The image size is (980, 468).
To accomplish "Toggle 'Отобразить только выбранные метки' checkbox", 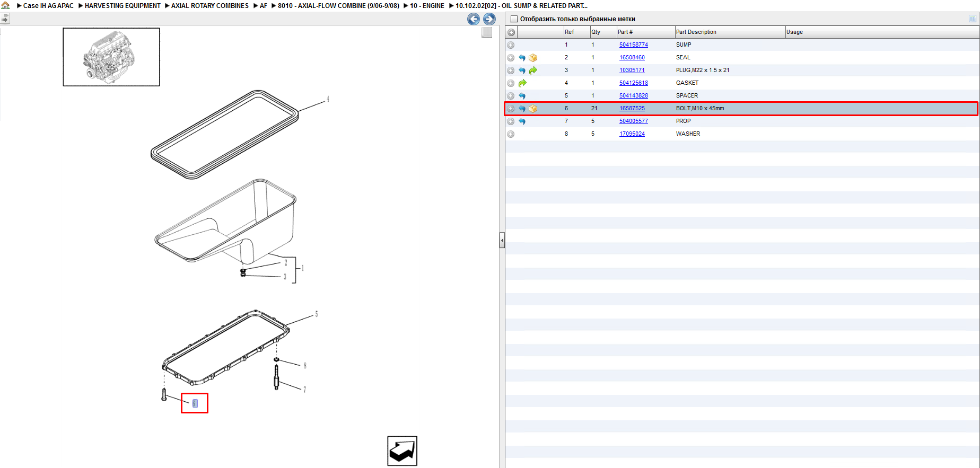I will pyautogui.click(x=513, y=19).
